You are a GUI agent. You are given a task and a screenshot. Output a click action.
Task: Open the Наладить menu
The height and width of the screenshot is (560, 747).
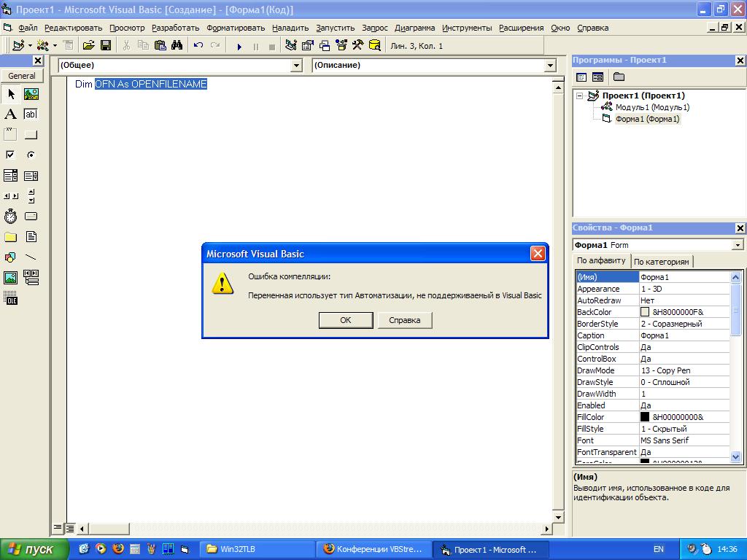point(290,28)
